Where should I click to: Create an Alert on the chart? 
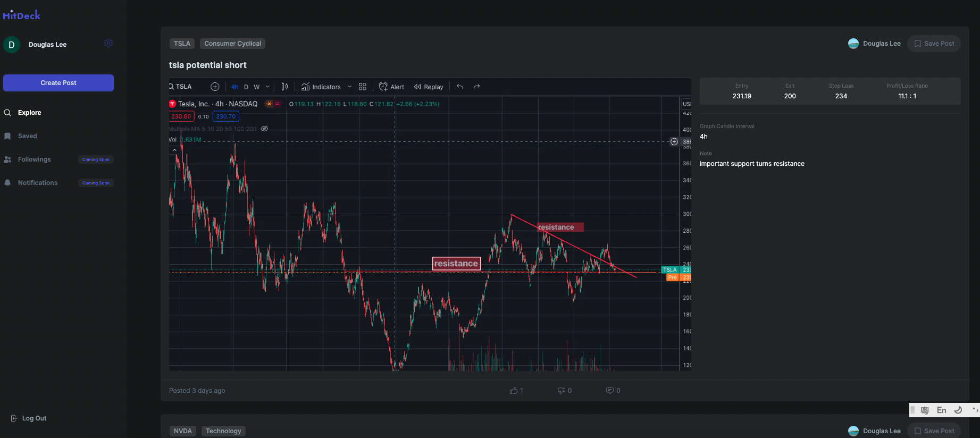[391, 87]
